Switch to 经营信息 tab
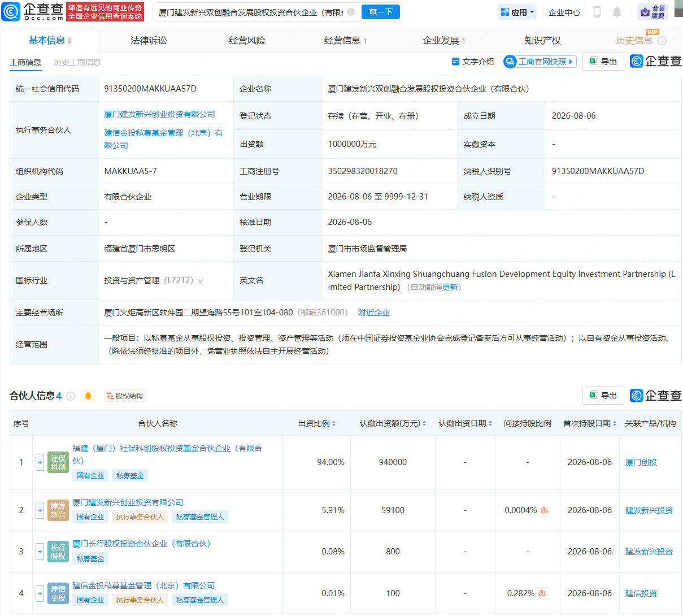 [345, 40]
